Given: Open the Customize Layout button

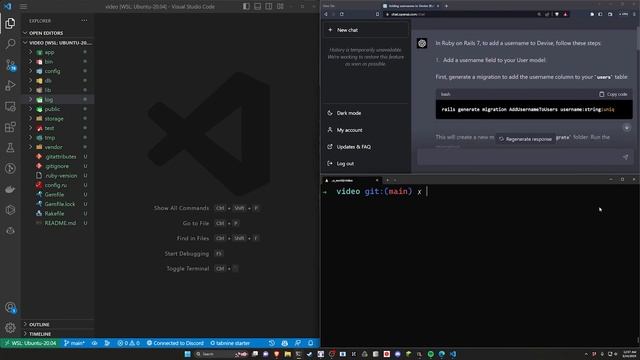Looking at the screenshot, I should click(280, 7).
